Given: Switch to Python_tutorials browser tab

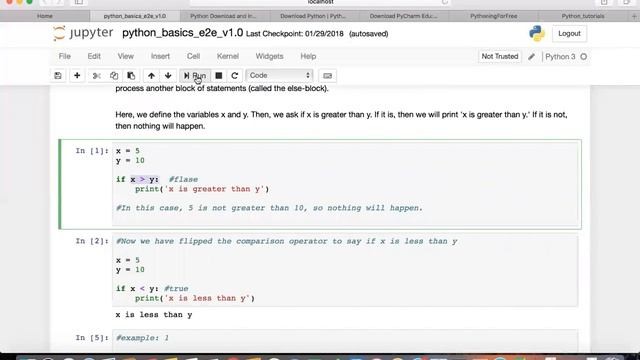Looking at the screenshot, I should click(x=583, y=16).
